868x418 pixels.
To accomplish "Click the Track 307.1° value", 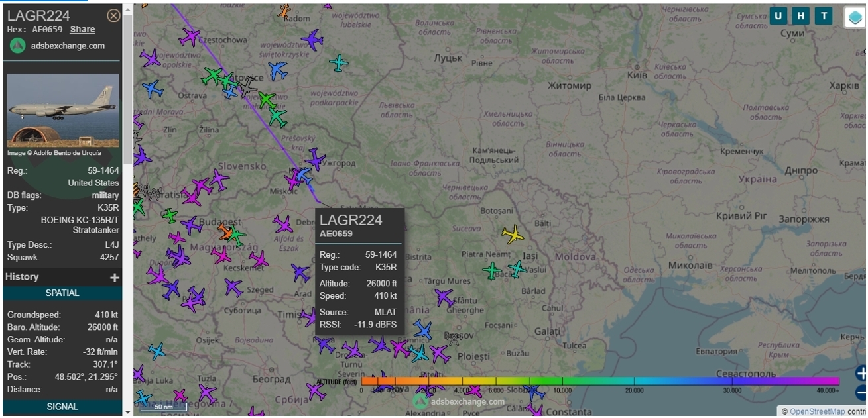I will [106, 364].
